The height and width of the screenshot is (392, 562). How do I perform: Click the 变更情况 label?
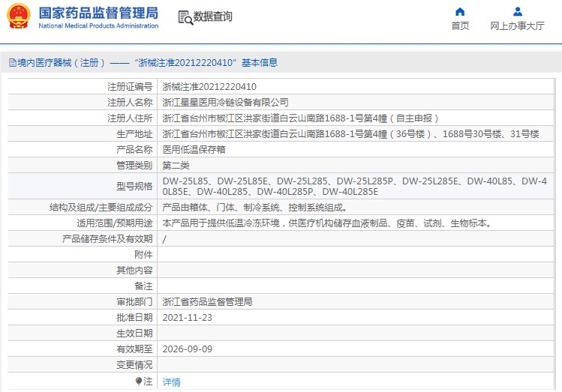(134, 365)
